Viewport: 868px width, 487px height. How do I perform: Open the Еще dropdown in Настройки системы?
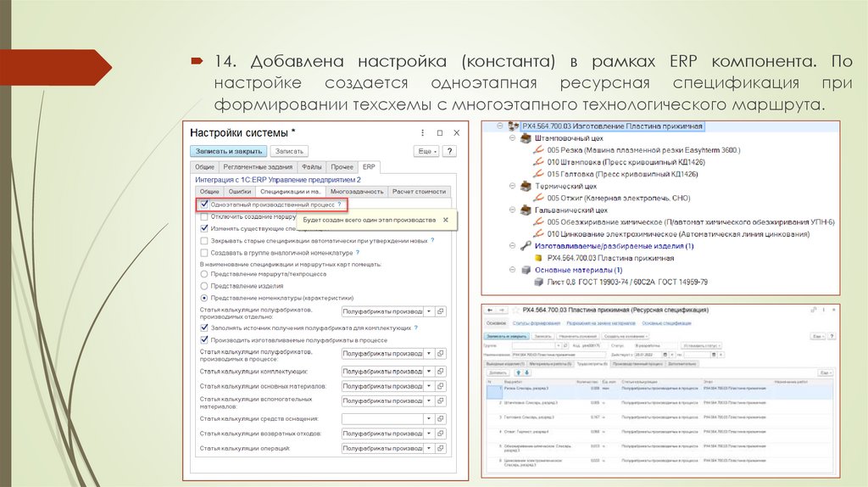[x=426, y=151]
